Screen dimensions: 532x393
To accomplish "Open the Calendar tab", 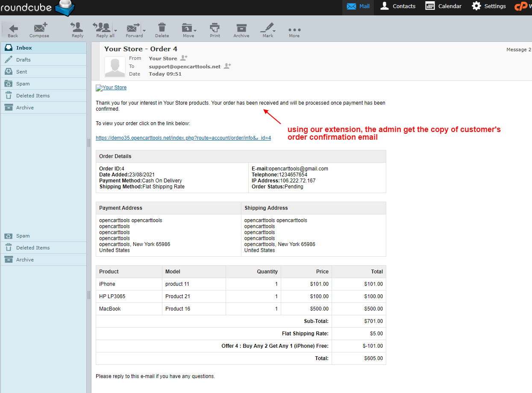I will pyautogui.click(x=443, y=6).
